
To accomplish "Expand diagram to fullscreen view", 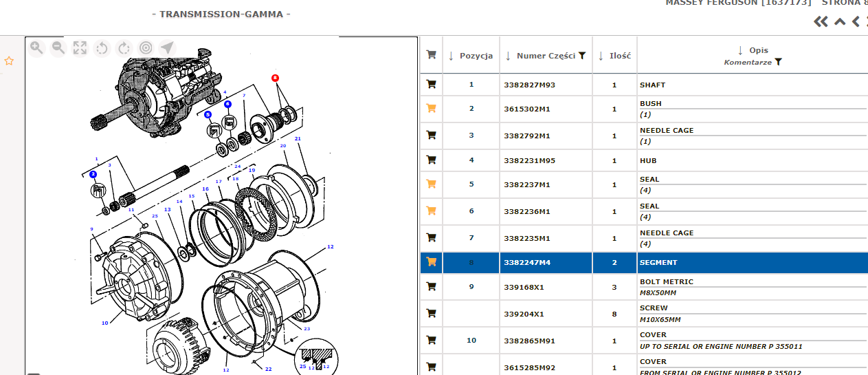I will pos(80,47).
